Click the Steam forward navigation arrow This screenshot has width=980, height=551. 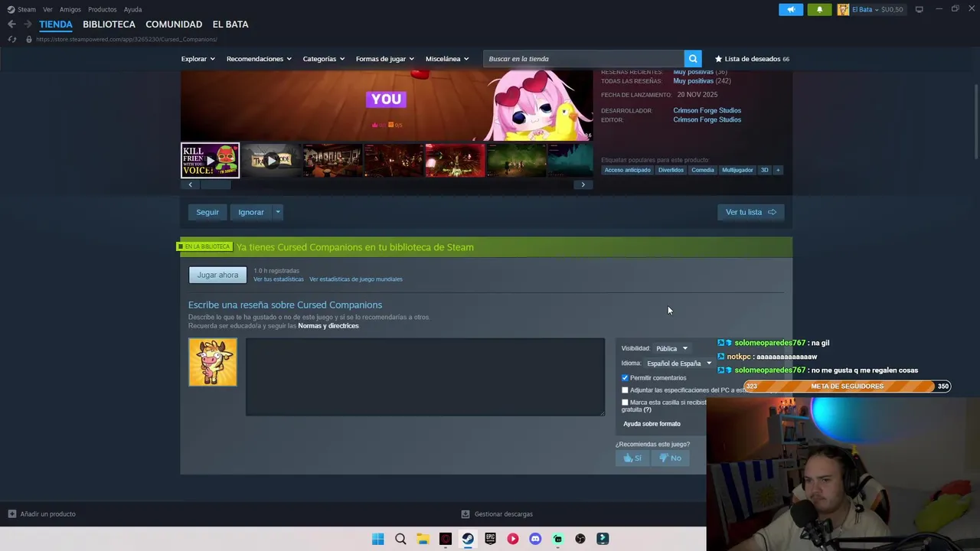pyautogui.click(x=28, y=24)
